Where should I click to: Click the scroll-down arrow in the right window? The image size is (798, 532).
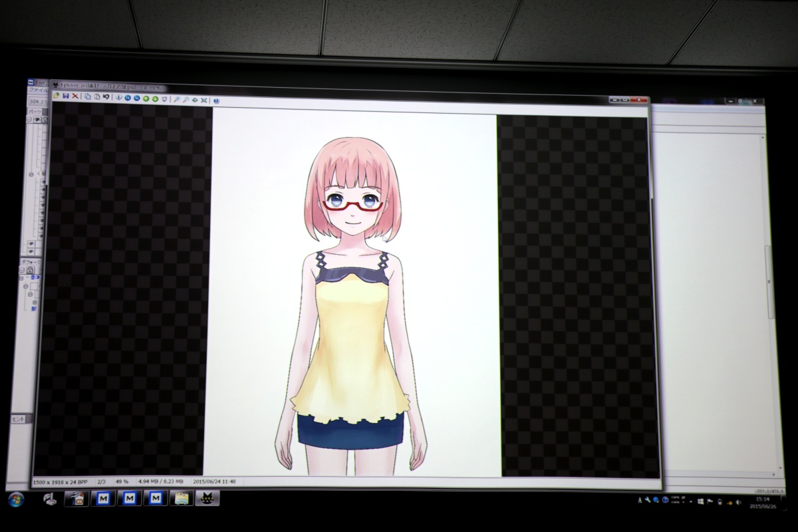(780, 467)
